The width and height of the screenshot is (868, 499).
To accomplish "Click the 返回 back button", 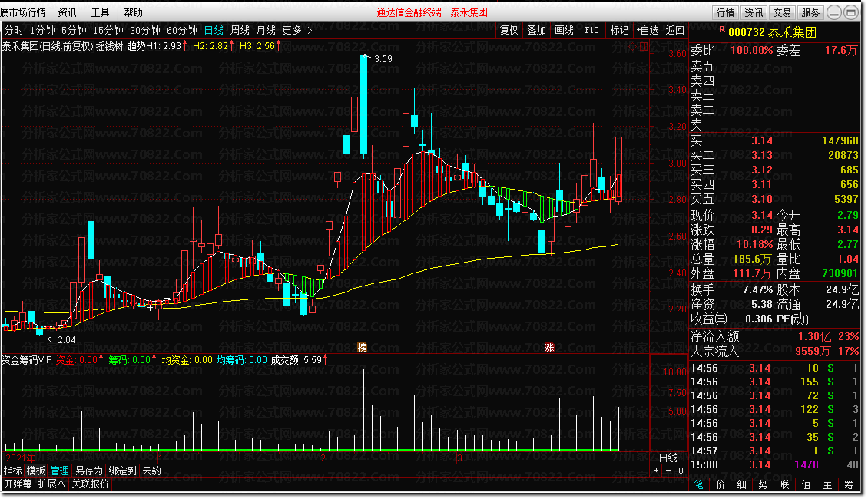I will point(674,31).
